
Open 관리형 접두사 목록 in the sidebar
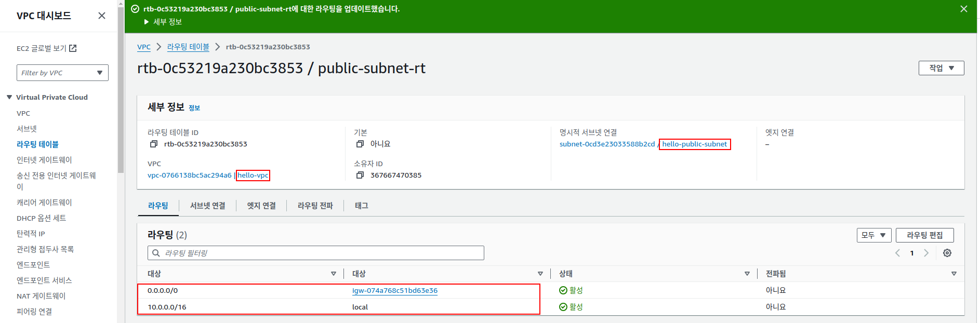[45, 249]
